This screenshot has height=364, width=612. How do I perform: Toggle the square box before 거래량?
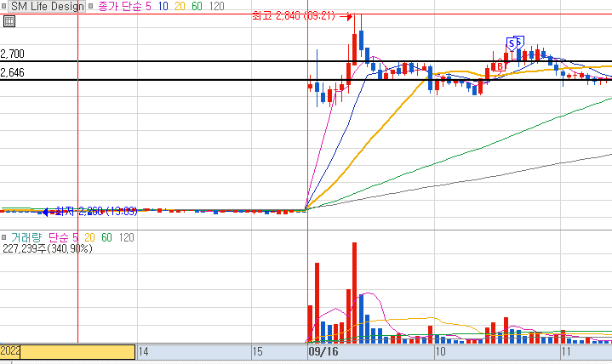pyautogui.click(x=4, y=237)
